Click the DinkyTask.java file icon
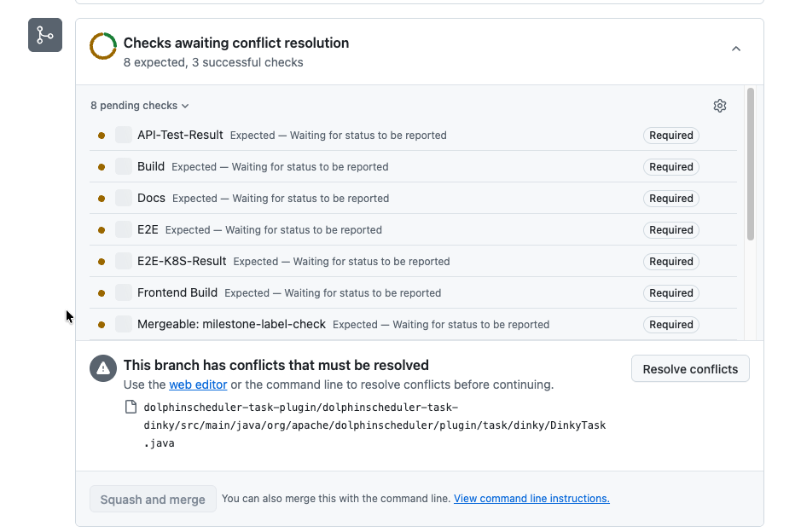This screenshot has height=532, width=801. pos(131,408)
